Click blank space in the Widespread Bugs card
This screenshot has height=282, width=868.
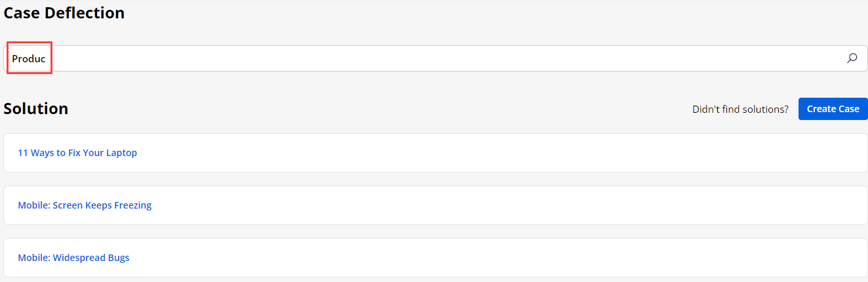[x=498, y=258]
